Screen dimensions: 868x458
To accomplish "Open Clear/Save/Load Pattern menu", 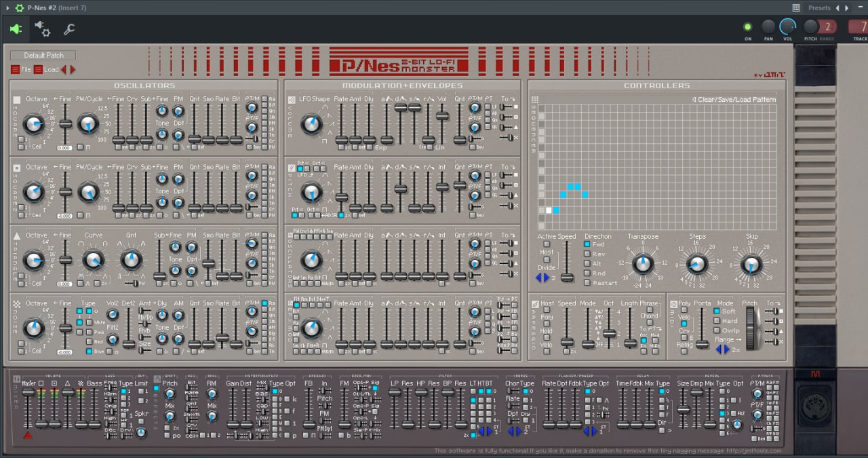I will click(x=733, y=100).
